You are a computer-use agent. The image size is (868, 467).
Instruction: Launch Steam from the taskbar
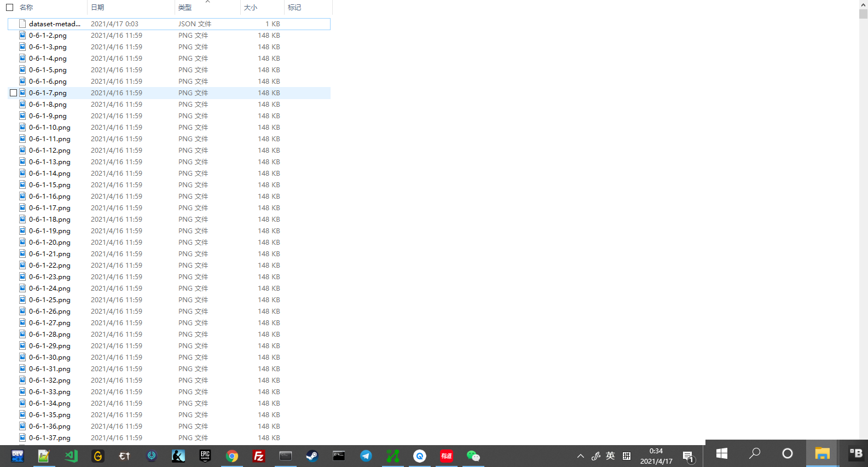[x=312, y=456]
